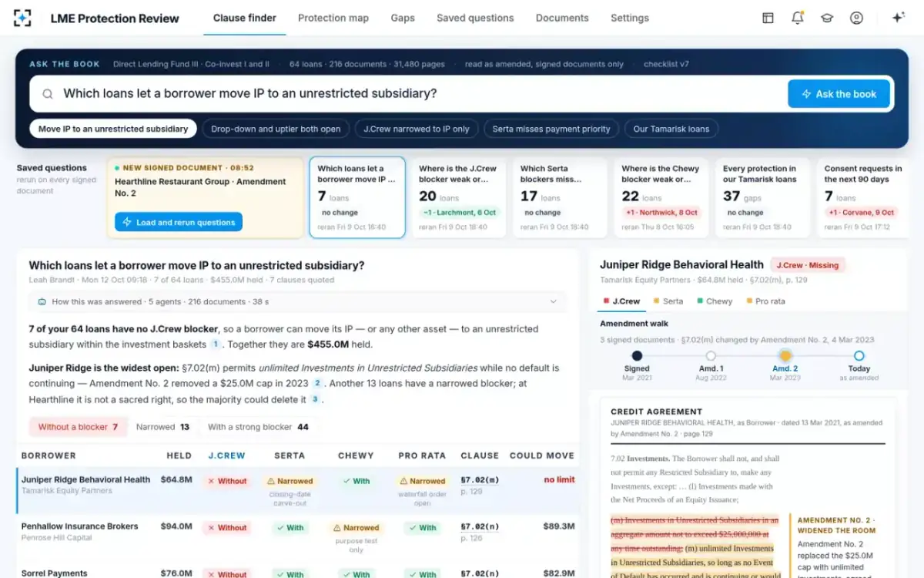Open notifications bell
Image resolution: width=924 pixels, height=578 pixels.
(x=797, y=18)
